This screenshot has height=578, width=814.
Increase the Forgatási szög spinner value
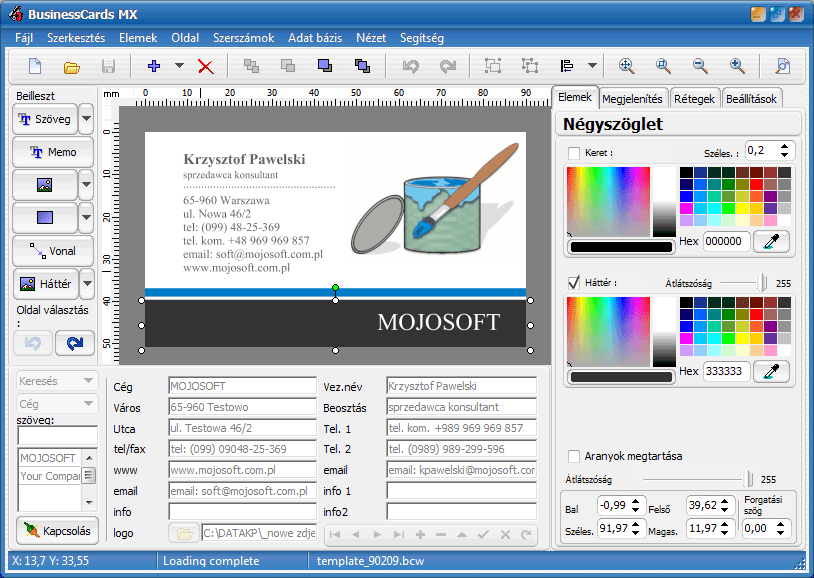(x=780, y=525)
